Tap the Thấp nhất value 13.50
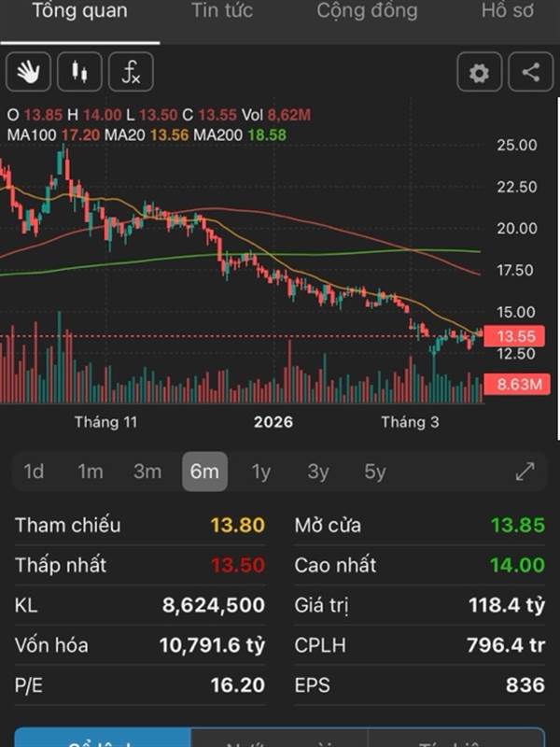The image size is (560, 747). [x=238, y=565]
